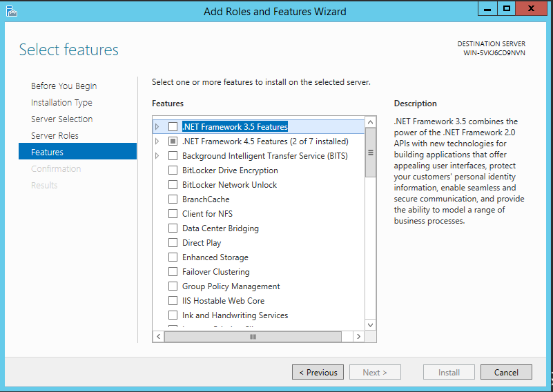This screenshot has height=392, width=553.
Task: Enable BitLocker Drive Encryption checkbox
Action: tap(173, 170)
